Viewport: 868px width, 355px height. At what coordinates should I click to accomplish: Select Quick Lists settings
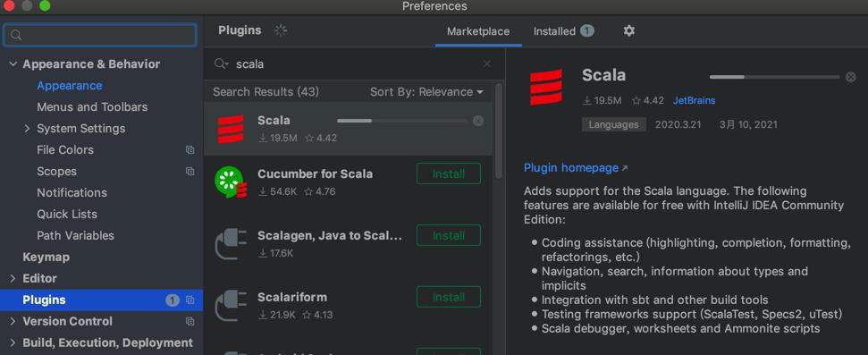(67, 215)
